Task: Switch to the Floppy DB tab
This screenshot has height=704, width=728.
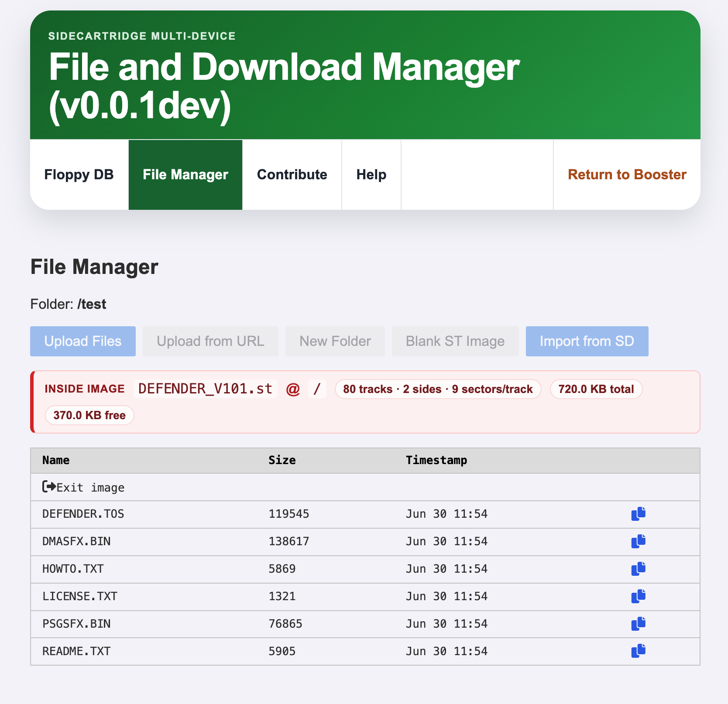Action: (79, 174)
